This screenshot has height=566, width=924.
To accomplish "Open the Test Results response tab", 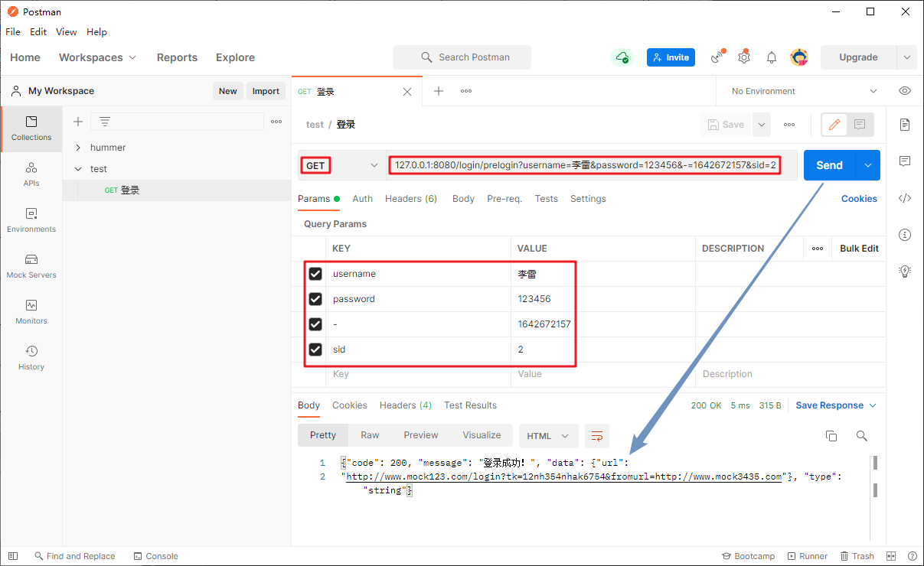I will (x=470, y=405).
